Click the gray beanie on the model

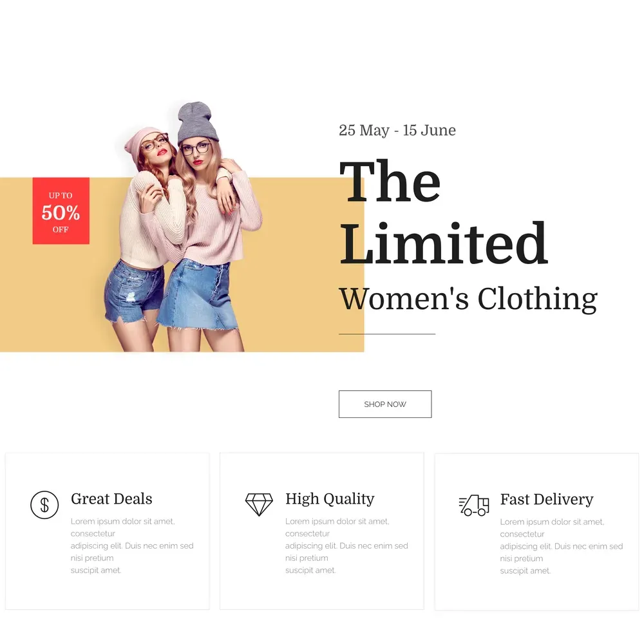coord(197,122)
